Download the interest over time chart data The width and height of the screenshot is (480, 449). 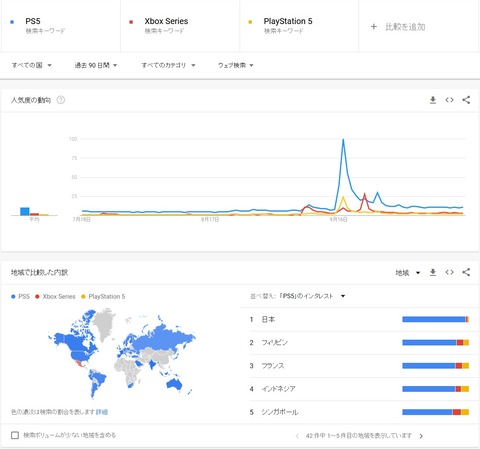433,100
